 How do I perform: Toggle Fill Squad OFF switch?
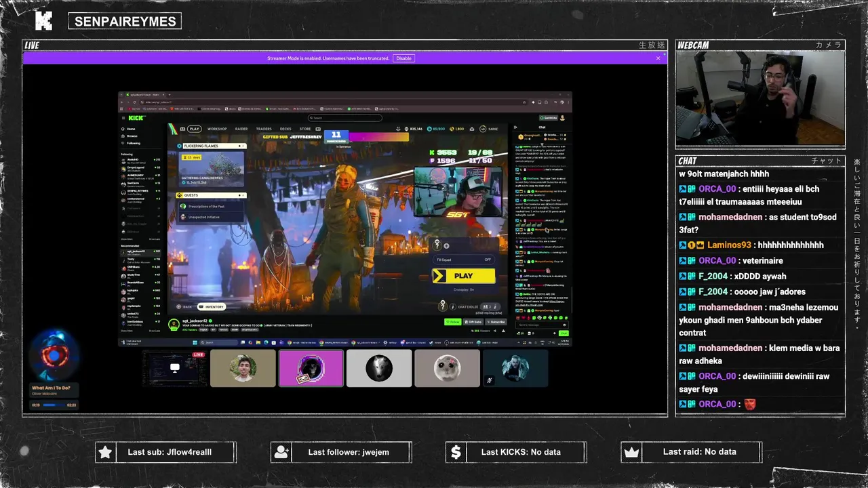464,260
